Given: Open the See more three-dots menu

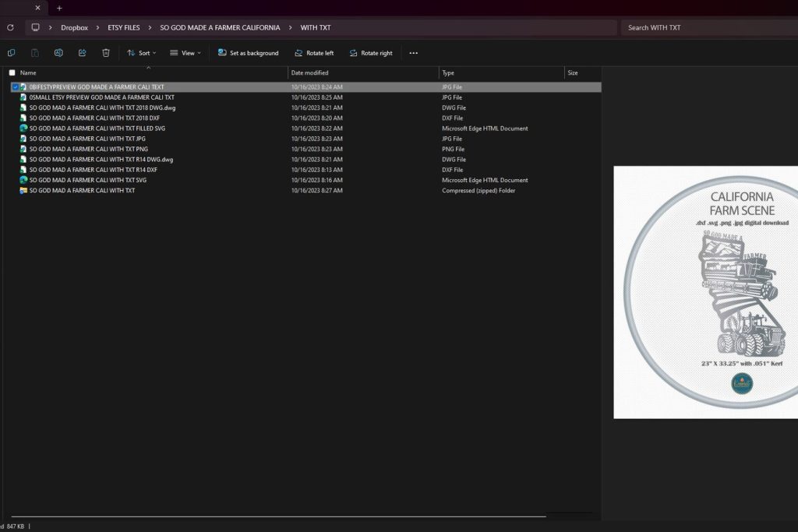Looking at the screenshot, I should [413, 53].
